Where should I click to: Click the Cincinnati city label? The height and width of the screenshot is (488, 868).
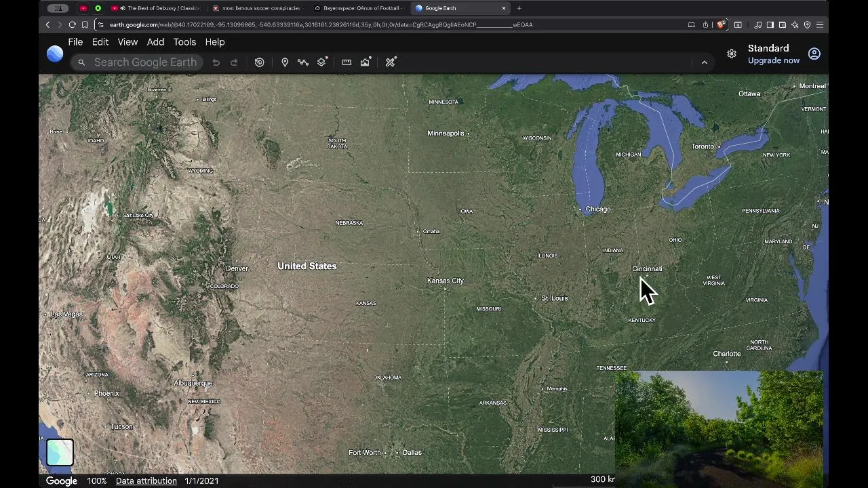(x=647, y=268)
